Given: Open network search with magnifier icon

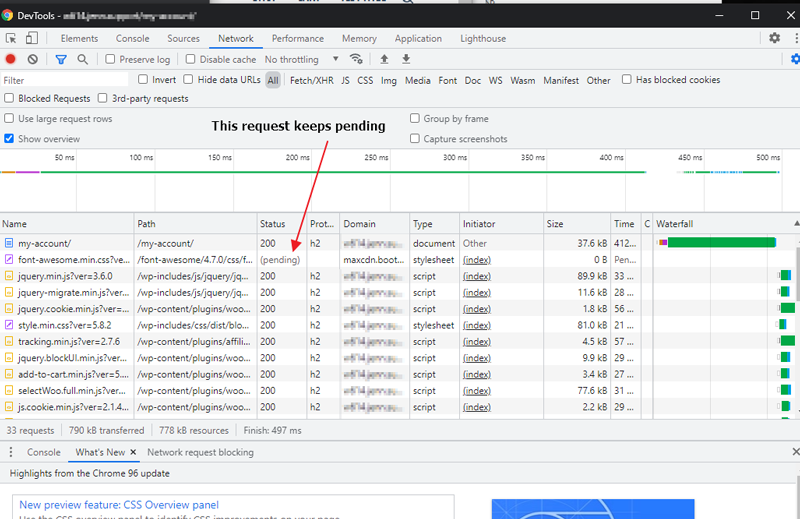Looking at the screenshot, I should click(x=82, y=59).
